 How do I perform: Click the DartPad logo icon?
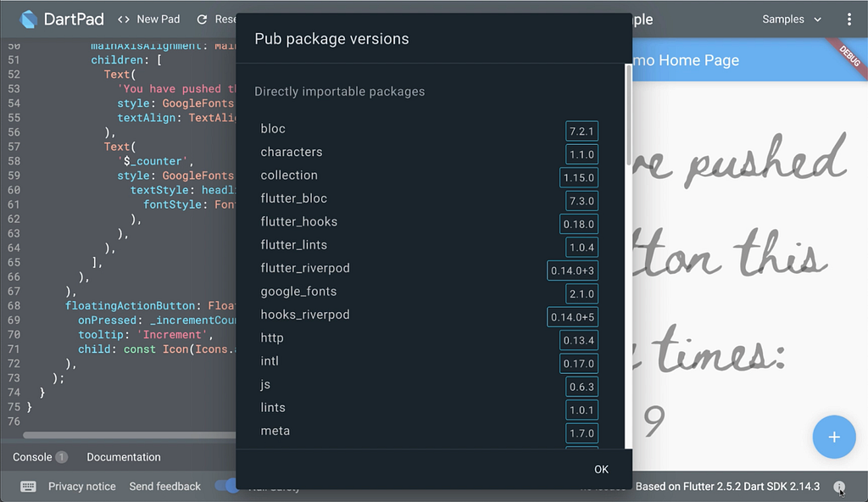point(28,20)
